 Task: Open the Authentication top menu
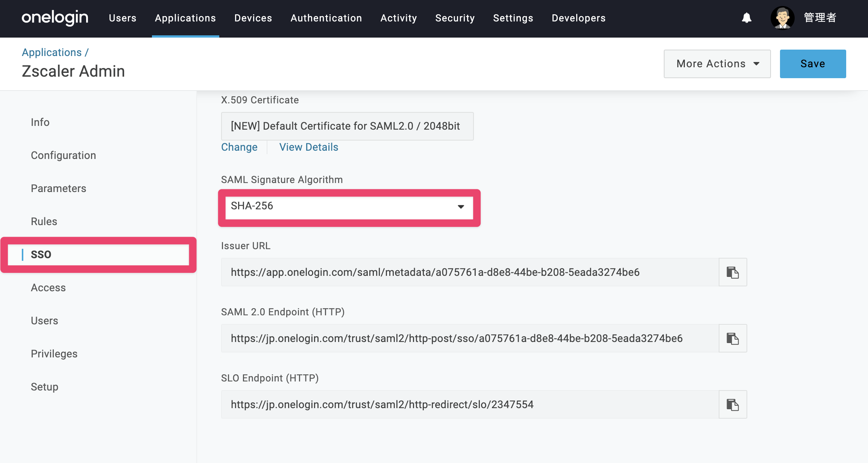point(326,18)
